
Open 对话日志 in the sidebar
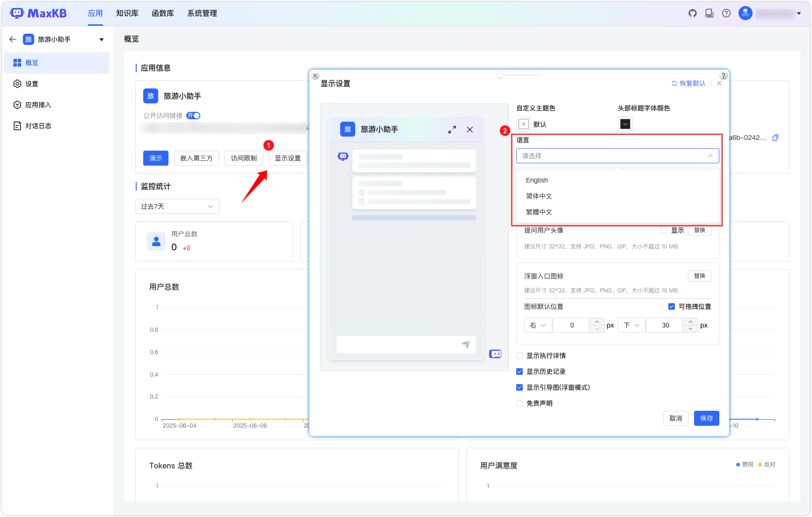[38, 126]
